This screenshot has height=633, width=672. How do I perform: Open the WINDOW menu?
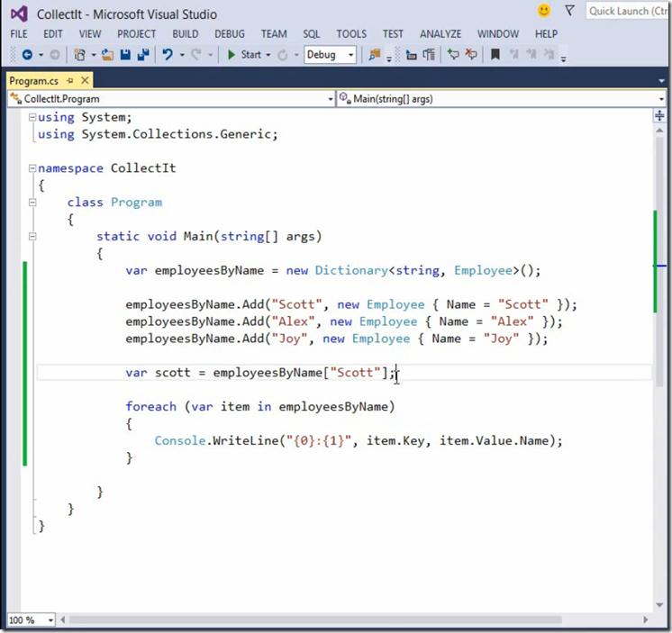(x=498, y=34)
